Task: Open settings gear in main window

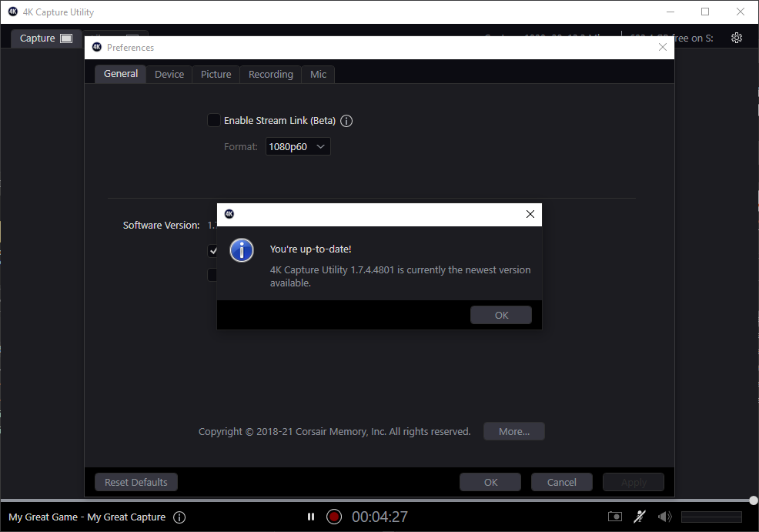Action: pos(736,38)
